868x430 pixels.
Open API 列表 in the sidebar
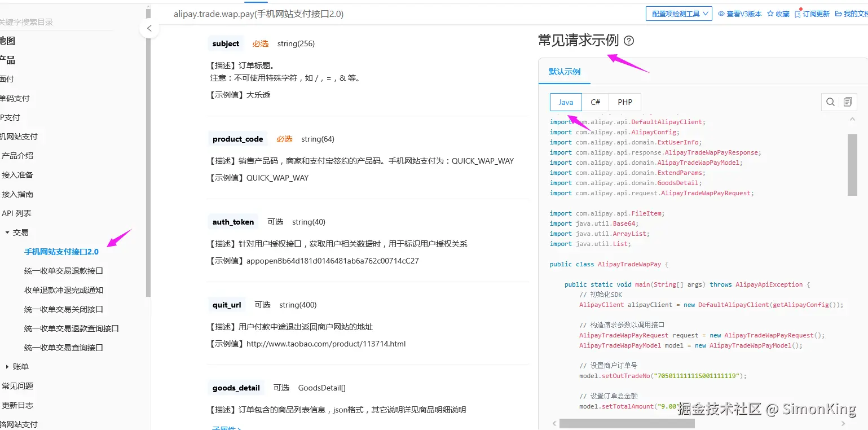tap(16, 213)
